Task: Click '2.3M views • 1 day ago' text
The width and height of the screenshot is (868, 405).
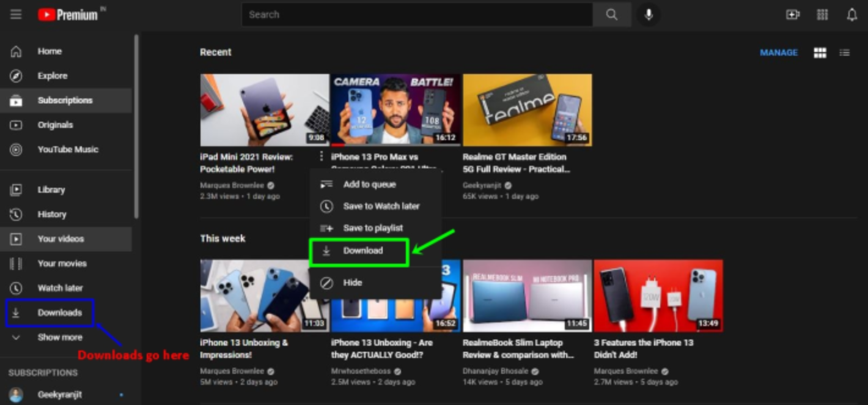Action: click(240, 196)
